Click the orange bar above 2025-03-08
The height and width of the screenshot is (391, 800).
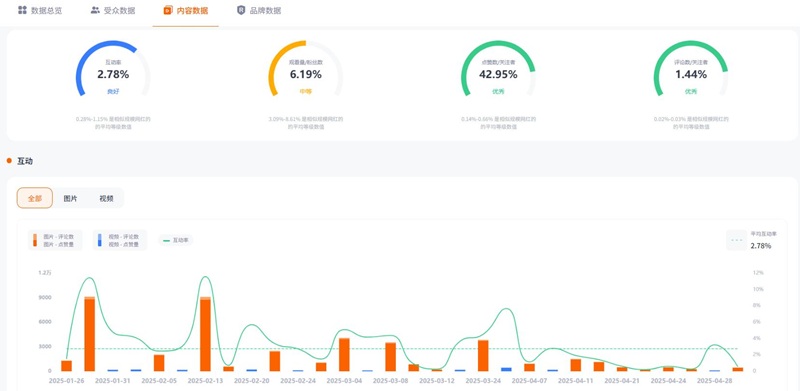pos(390,357)
